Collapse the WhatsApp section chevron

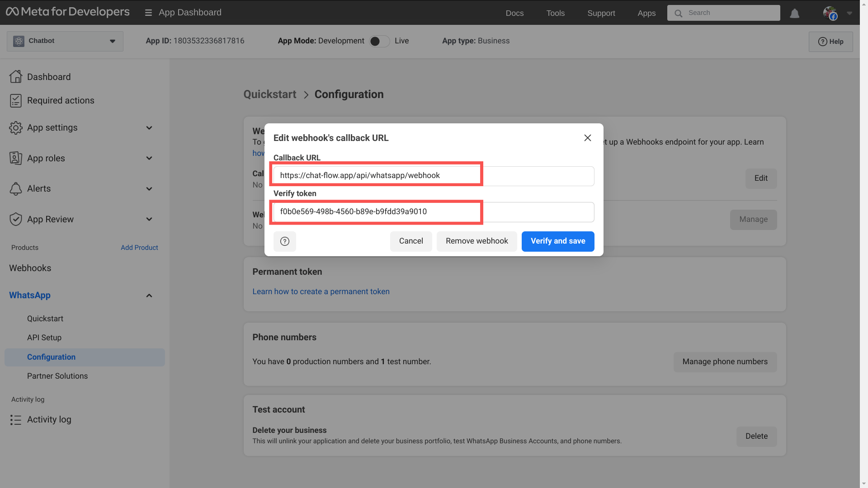coord(149,296)
